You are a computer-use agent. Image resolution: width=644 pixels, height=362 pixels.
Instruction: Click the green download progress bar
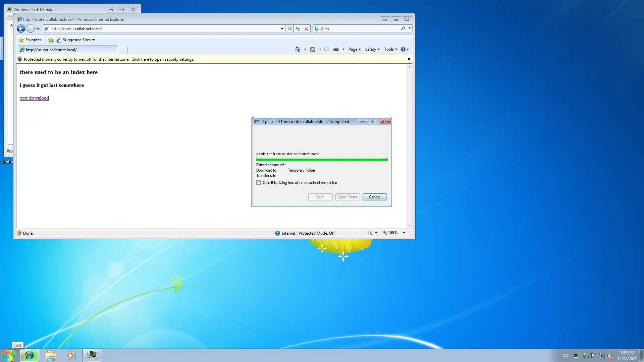click(321, 159)
